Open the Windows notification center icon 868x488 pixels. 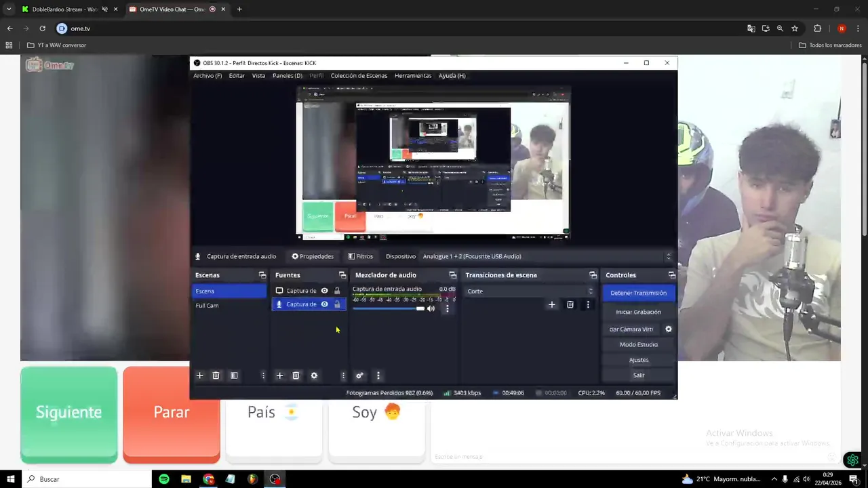853,479
